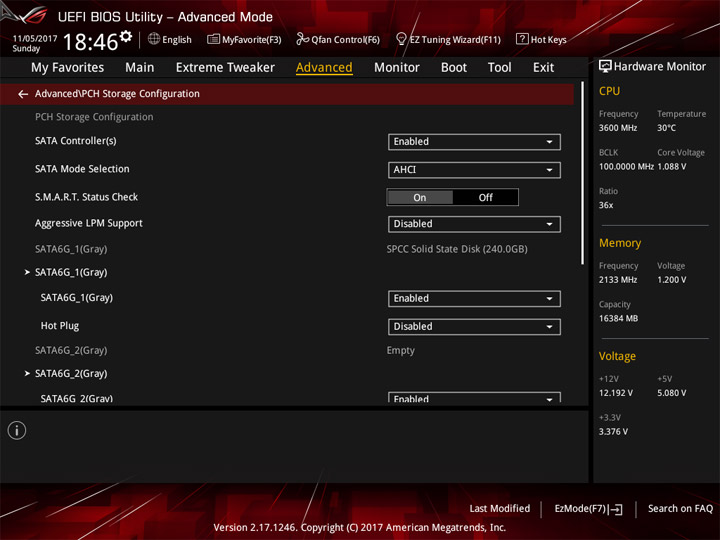Click the Voltage heading in Hardware Monitor
720x540 pixels.
[x=617, y=356]
